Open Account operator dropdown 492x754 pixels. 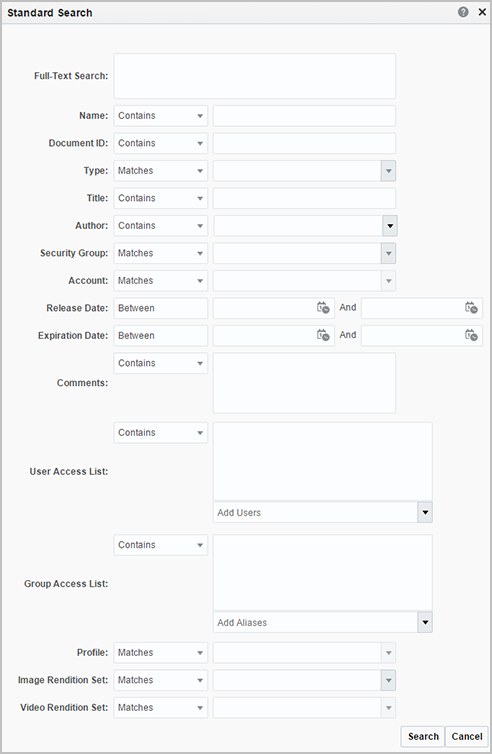click(161, 280)
